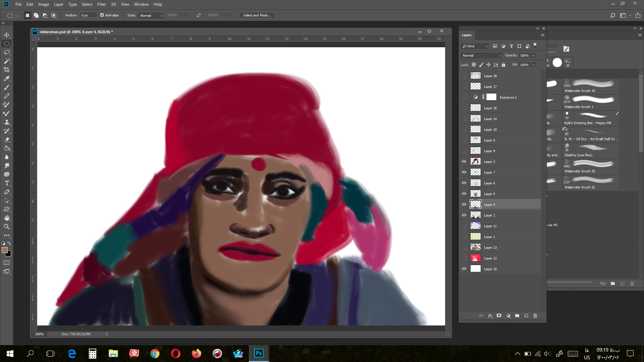This screenshot has height=362, width=644.
Task: Select the Elliptical Marquee tool
Action: pyautogui.click(x=7, y=44)
